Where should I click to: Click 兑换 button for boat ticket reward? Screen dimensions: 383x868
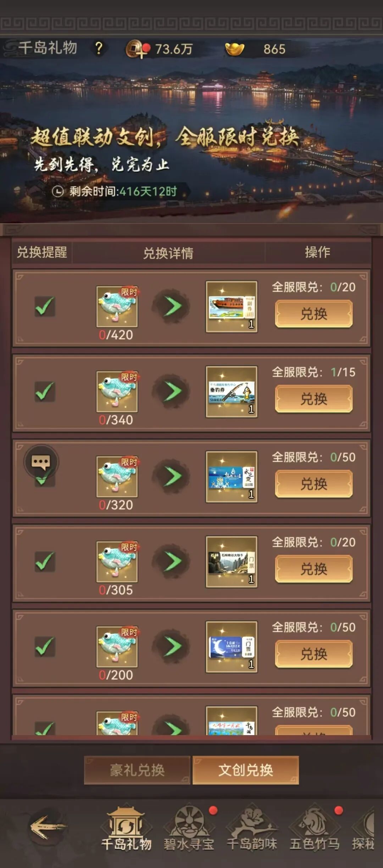tap(314, 314)
